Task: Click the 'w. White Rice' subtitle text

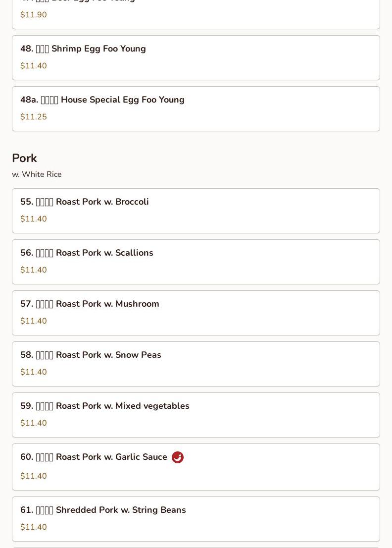Action: (37, 174)
